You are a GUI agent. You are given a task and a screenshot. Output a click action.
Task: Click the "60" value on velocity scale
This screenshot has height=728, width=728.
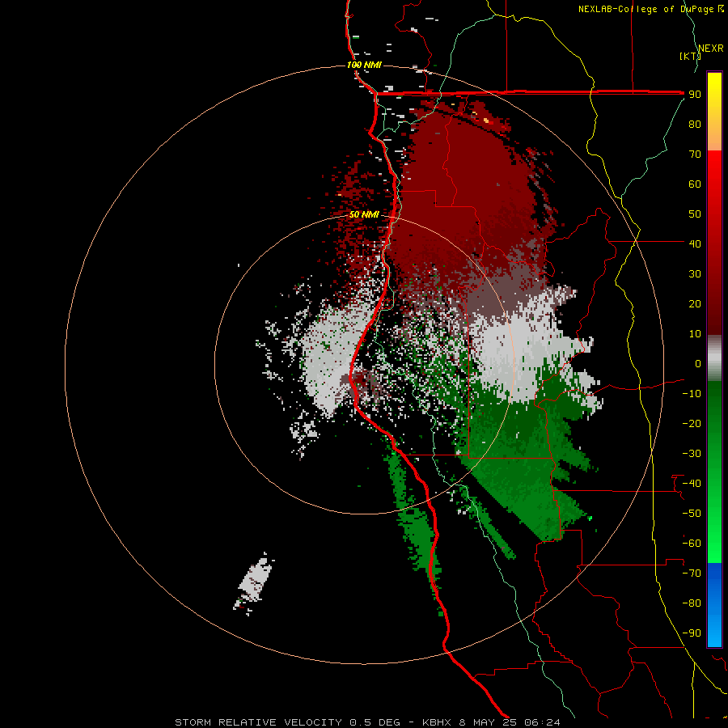point(695,184)
